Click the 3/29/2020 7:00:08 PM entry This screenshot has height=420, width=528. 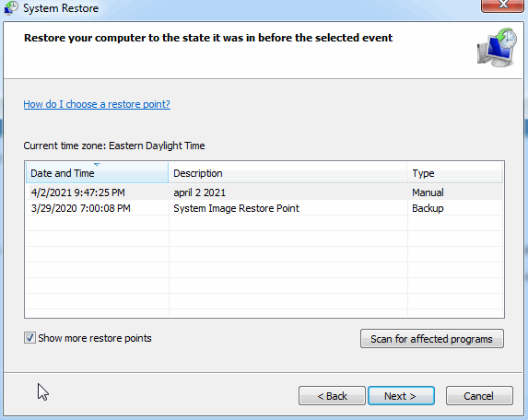pyautogui.click(x=81, y=208)
